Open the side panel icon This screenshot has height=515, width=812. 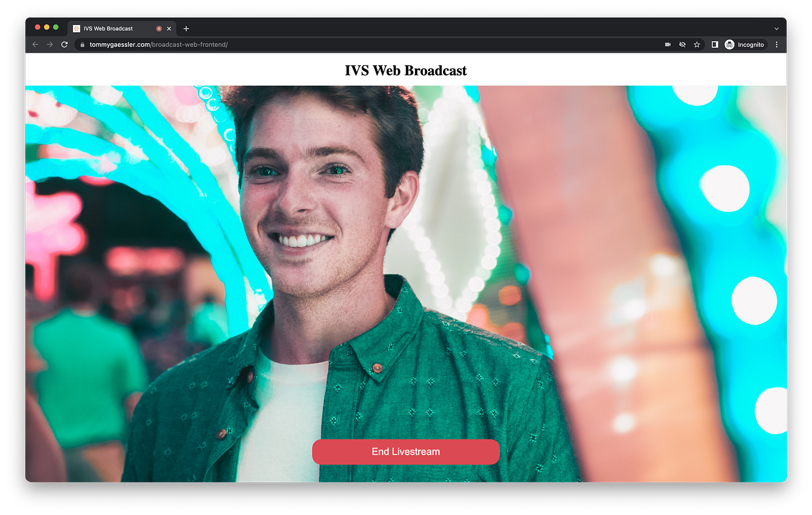[x=715, y=44]
